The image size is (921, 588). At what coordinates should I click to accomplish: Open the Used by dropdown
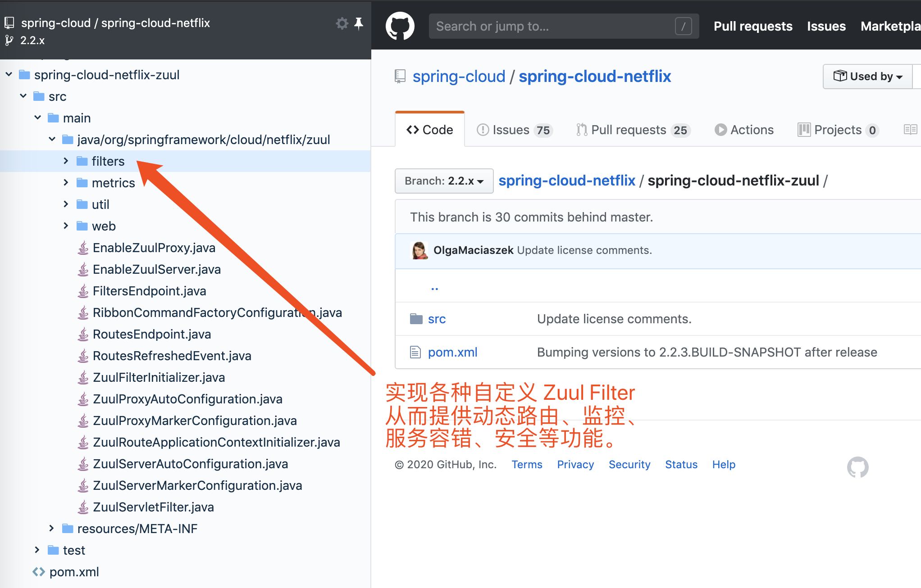pyautogui.click(x=867, y=77)
